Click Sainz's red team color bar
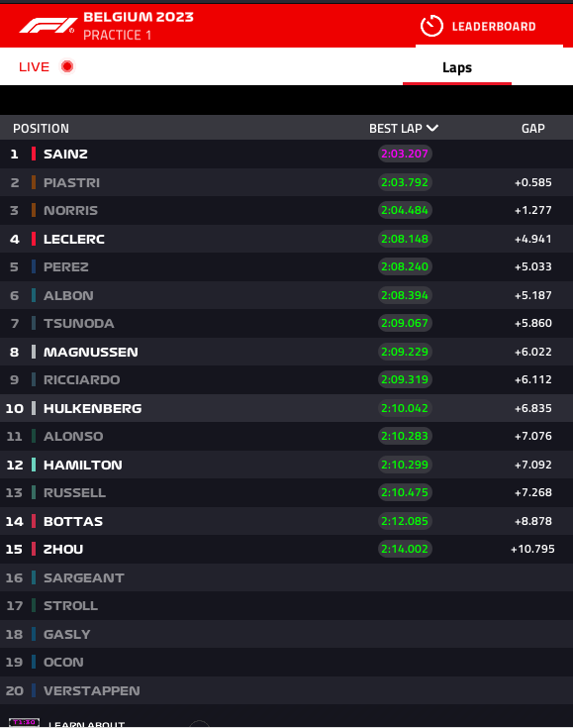Viewport: 573px width, 728px height. pos(34,154)
